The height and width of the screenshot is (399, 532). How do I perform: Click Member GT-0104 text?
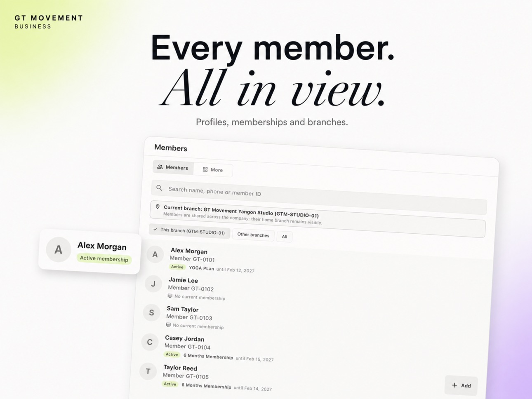pyautogui.click(x=187, y=347)
